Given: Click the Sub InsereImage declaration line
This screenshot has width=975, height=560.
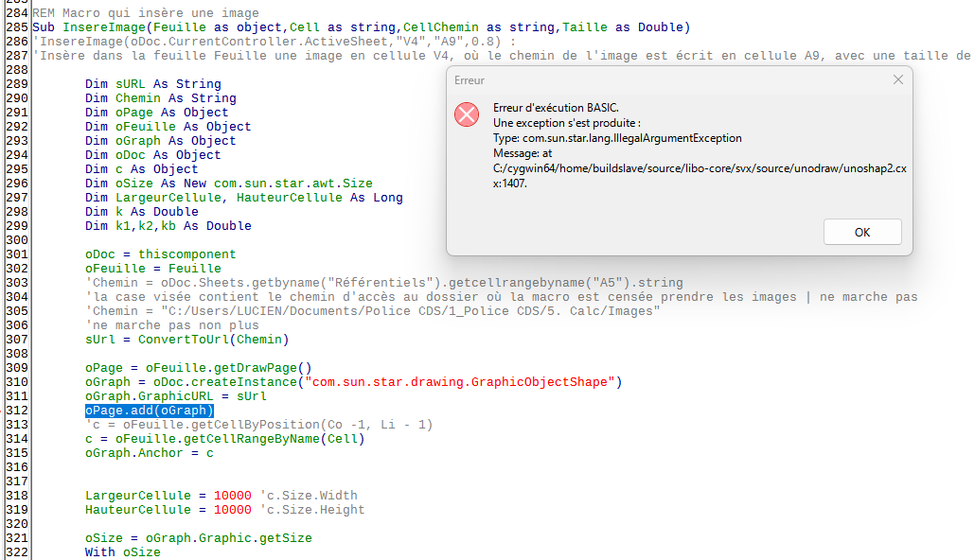Looking at the screenshot, I should [x=362, y=27].
